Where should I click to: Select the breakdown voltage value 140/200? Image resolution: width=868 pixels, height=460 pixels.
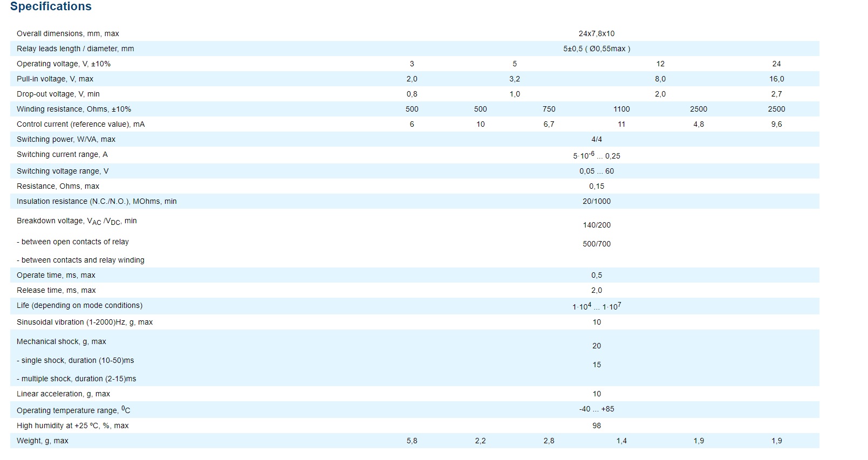pyautogui.click(x=596, y=225)
